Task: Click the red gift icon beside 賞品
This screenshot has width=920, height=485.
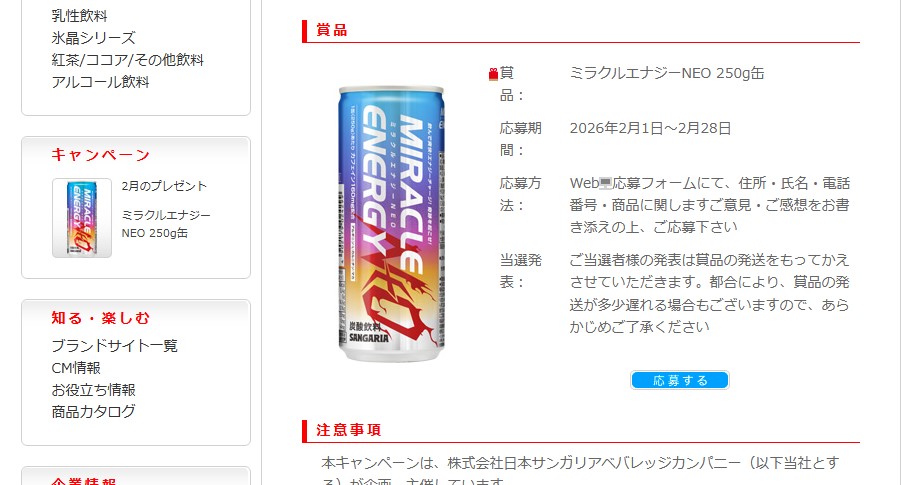Action: [493, 74]
